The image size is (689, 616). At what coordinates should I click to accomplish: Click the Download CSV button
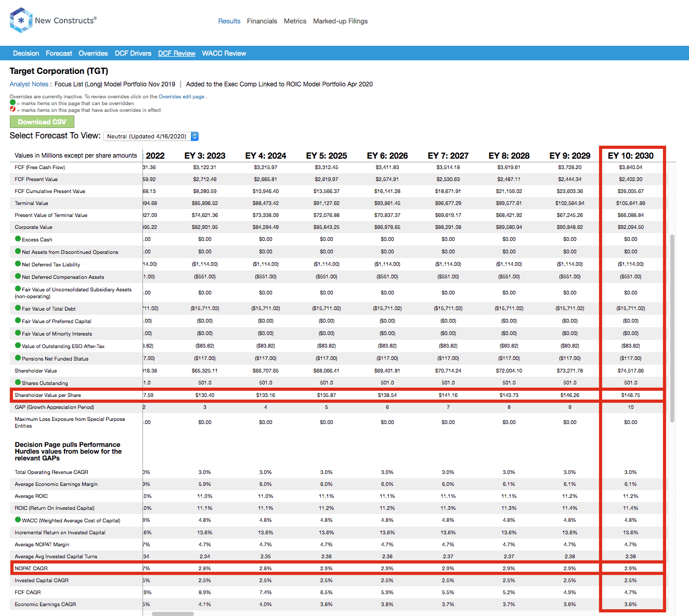42,122
